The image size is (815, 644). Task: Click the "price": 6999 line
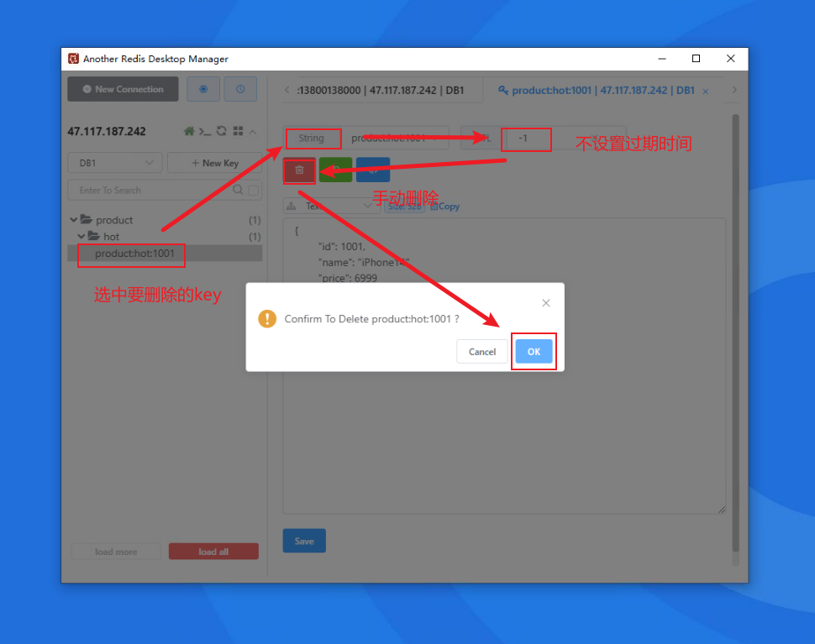(x=348, y=278)
